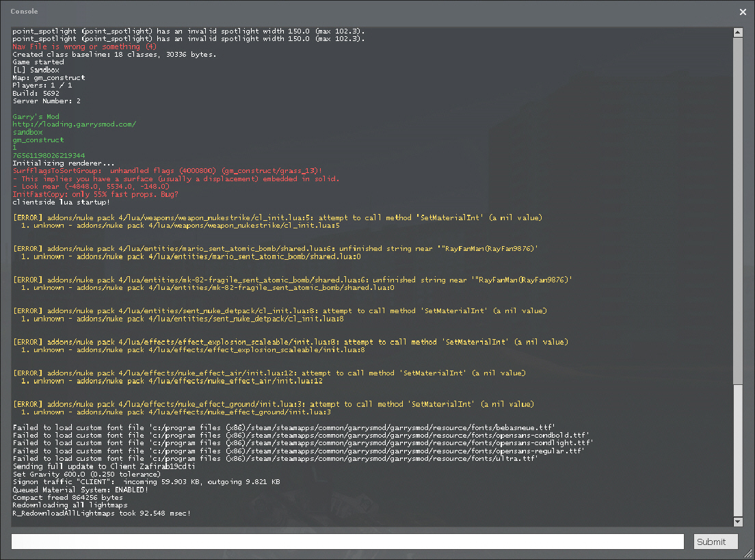Click the 'Queued Material System: ENABLED!' line

click(80, 490)
